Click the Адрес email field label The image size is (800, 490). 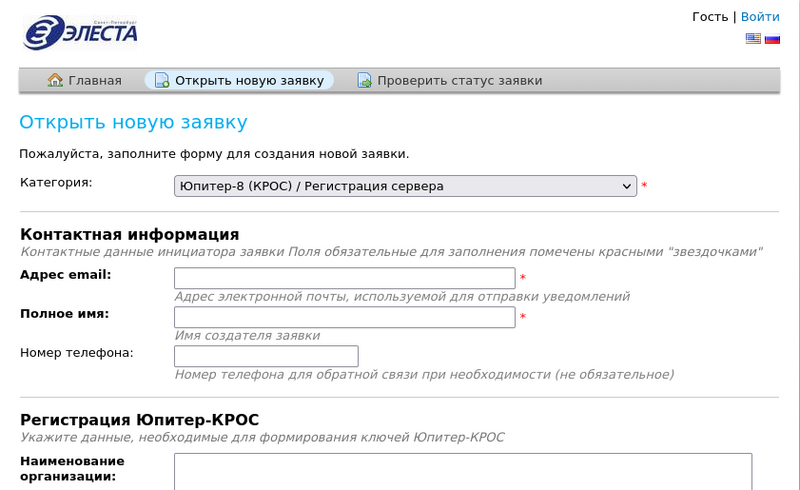tap(65, 275)
